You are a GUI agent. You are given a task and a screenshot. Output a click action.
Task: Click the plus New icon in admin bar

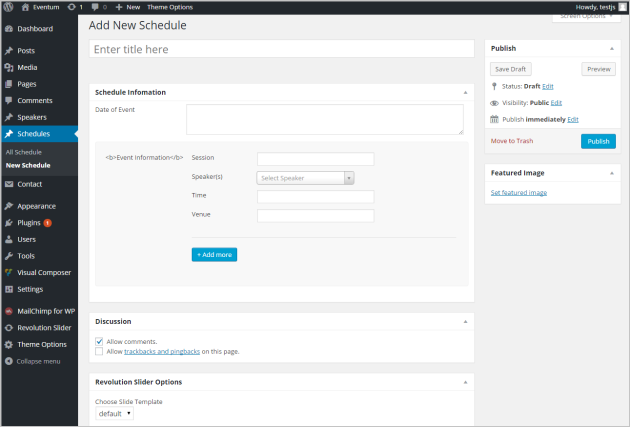119,7
